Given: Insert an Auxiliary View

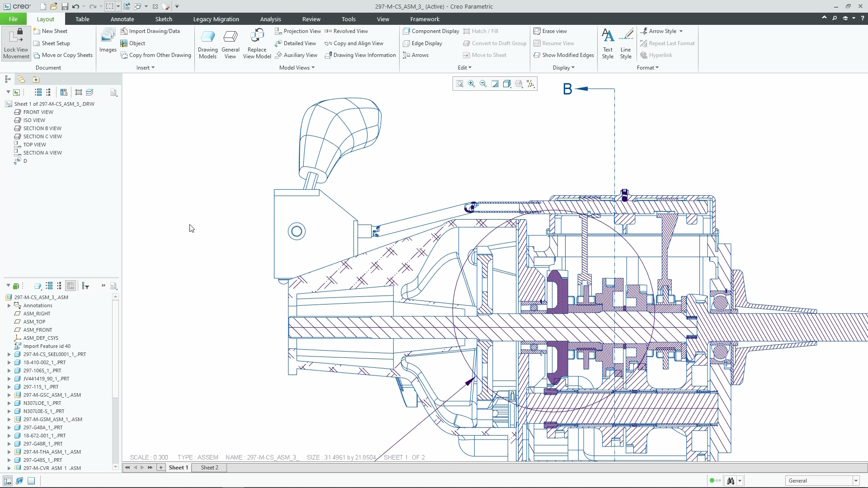Looking at the screenshot, I should 296,55.
